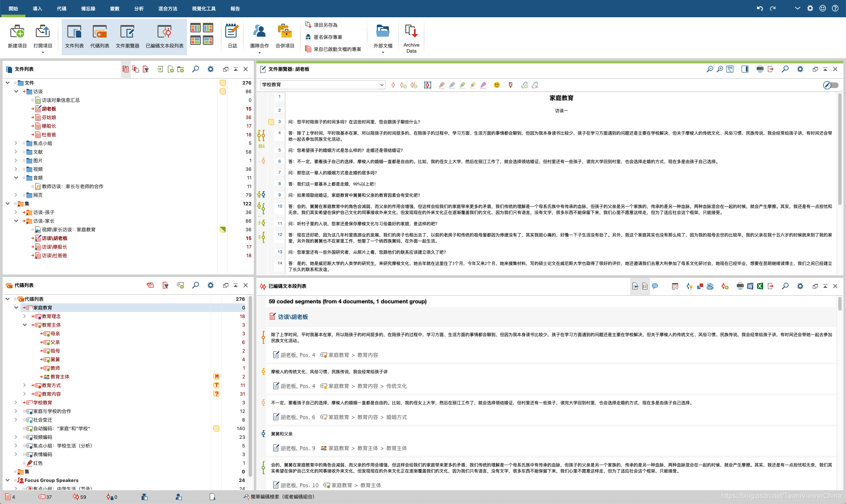Open the 分析 menu tab
Viewport: 846px width, 504px height.
tap(139, 9)
